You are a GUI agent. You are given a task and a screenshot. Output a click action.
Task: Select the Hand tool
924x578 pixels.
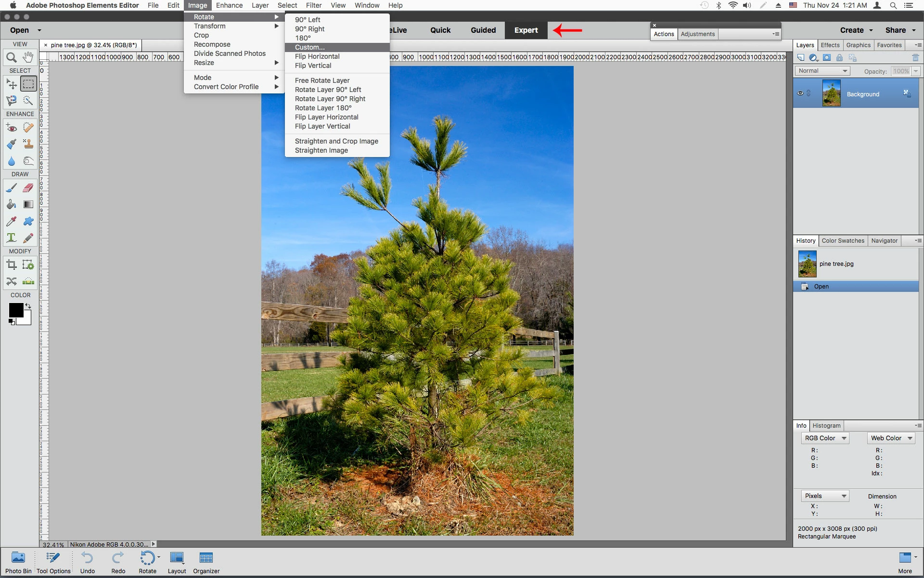[x=28, y=57]
